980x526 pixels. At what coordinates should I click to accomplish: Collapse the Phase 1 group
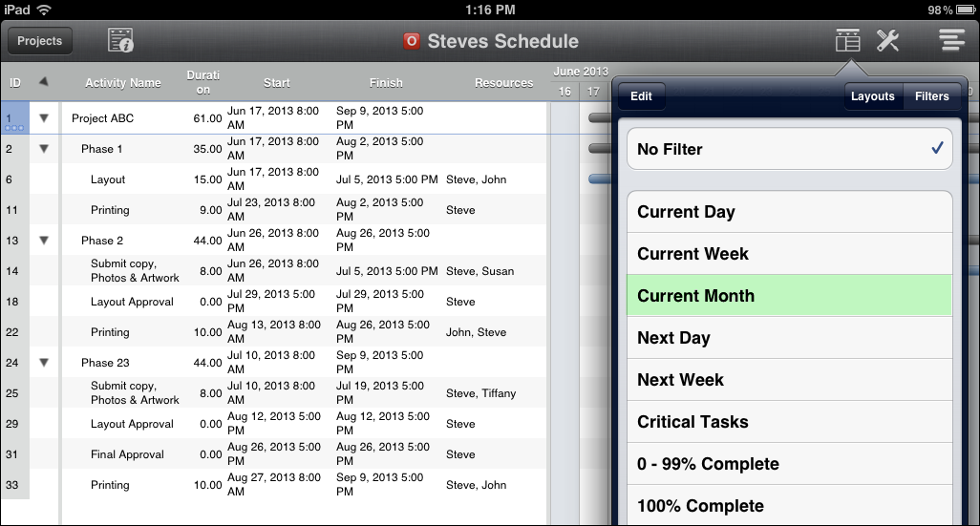pyautogui.click(x=43, y=149)
